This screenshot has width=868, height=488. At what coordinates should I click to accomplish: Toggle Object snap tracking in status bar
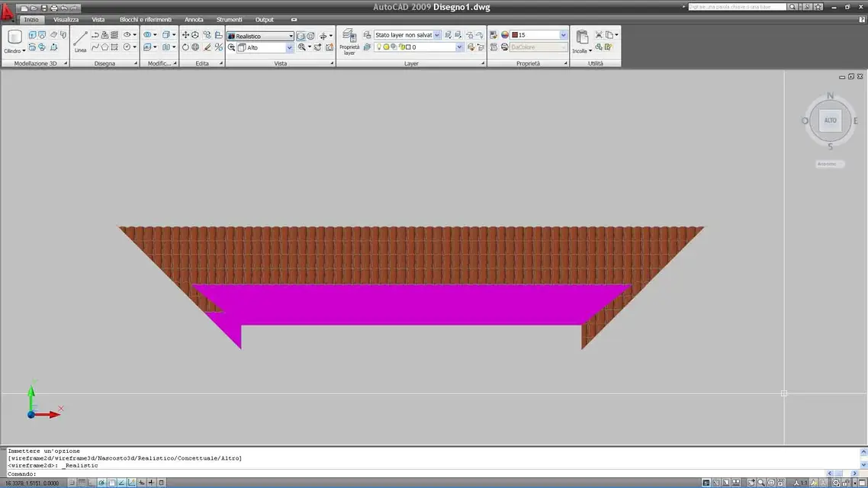[x=122, y=483]
